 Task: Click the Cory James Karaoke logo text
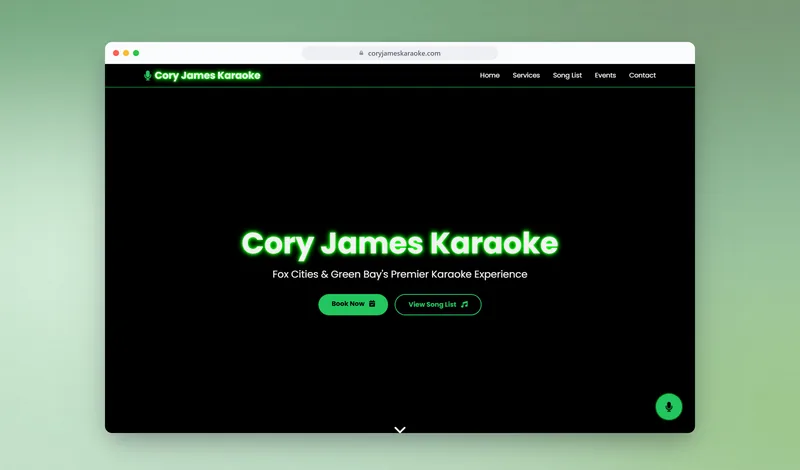(x=207, y=76)
